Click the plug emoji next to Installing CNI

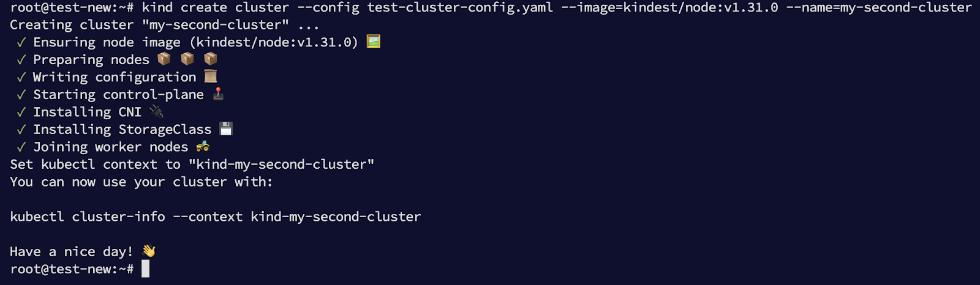[x=157, y=111]
